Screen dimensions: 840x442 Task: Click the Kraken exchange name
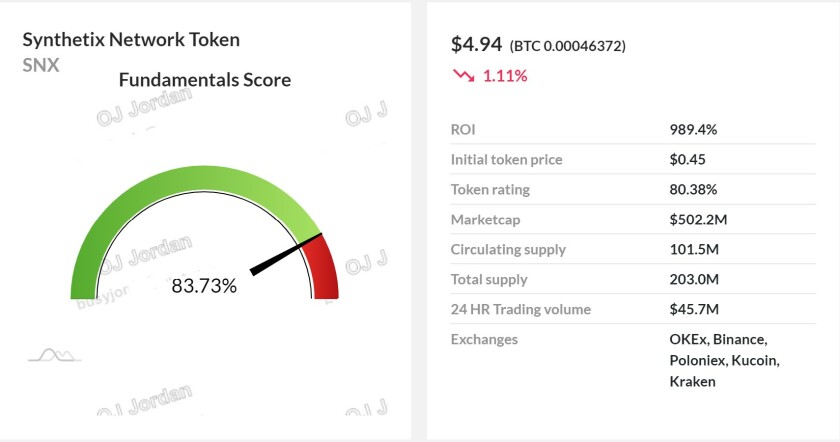tap(692, 381)
